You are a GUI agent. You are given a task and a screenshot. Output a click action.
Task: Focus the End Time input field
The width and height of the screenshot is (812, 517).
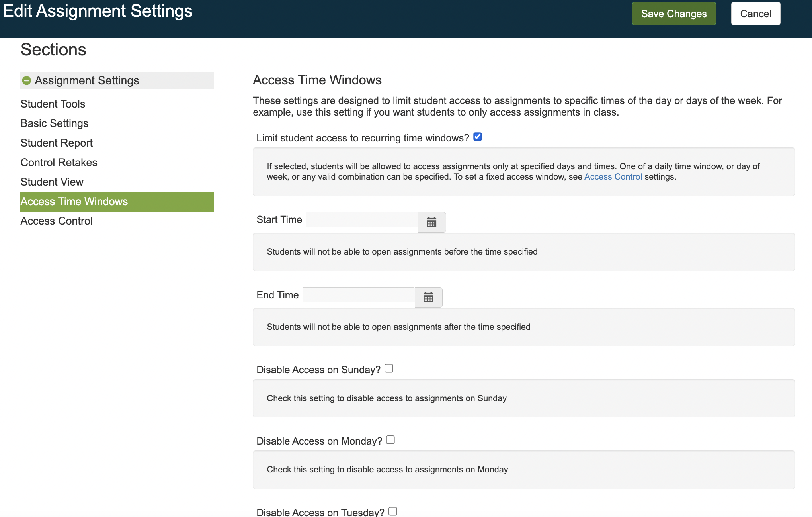click(358, 295)
